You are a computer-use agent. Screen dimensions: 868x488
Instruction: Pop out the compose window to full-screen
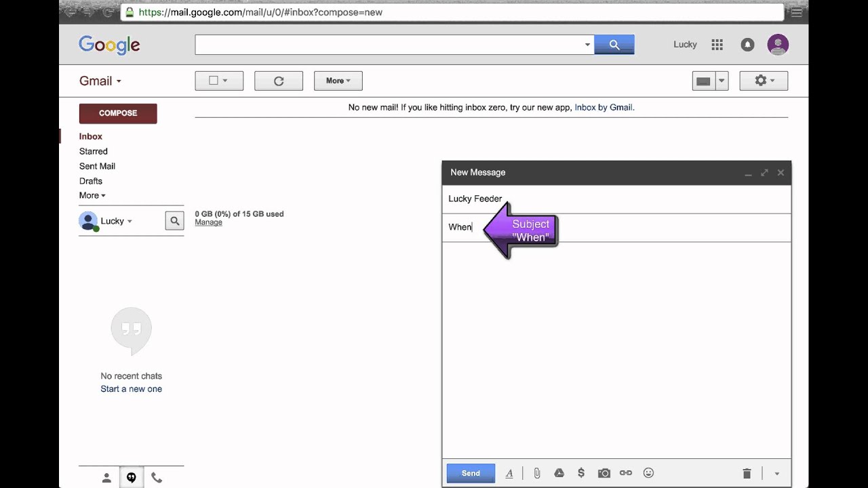[764, 173]
